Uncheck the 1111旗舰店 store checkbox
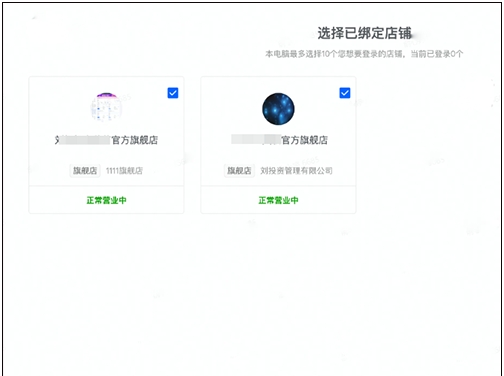 pos(173,93)
